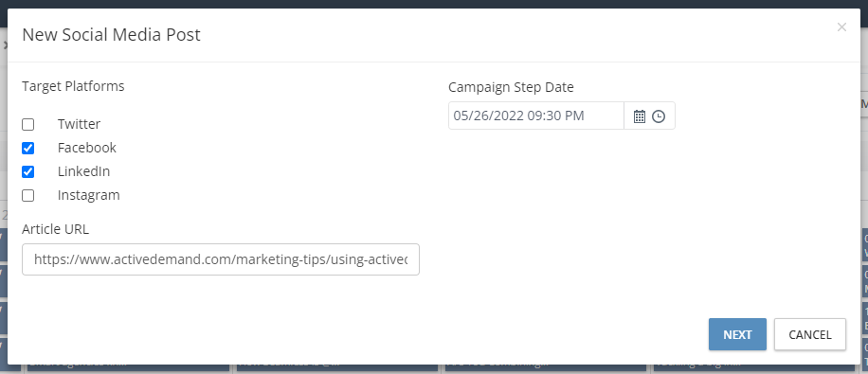Click the Target Platforms heading
Screen dimensions: 868x374
coord(73,86)
